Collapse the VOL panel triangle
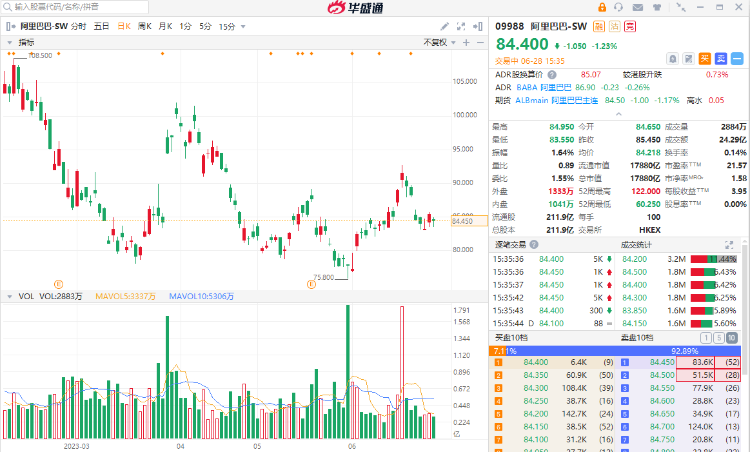750x452 pixels. [9, 297]
